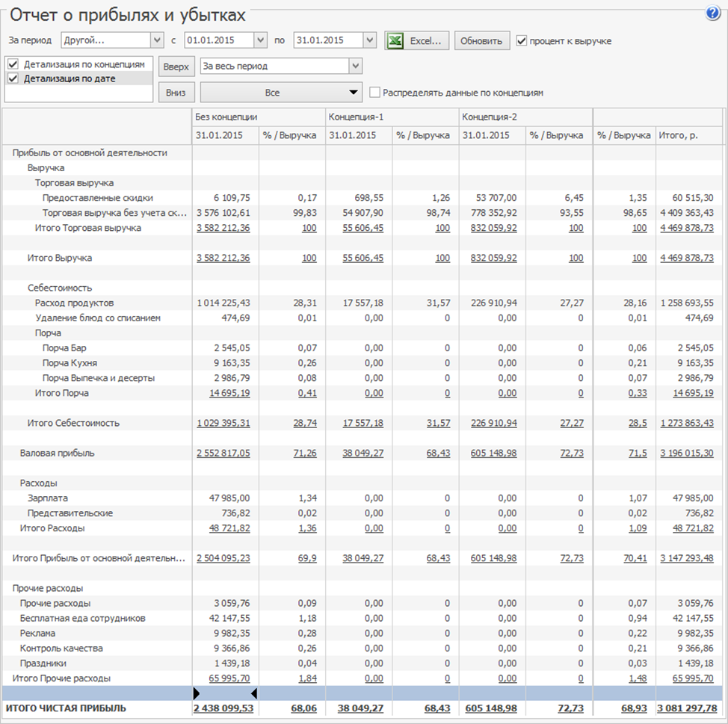The width and height of the screenshot is (728, 724).
Task: Open Итого Расходы value 48 721,82 in Без концепции
Action: 229,528
